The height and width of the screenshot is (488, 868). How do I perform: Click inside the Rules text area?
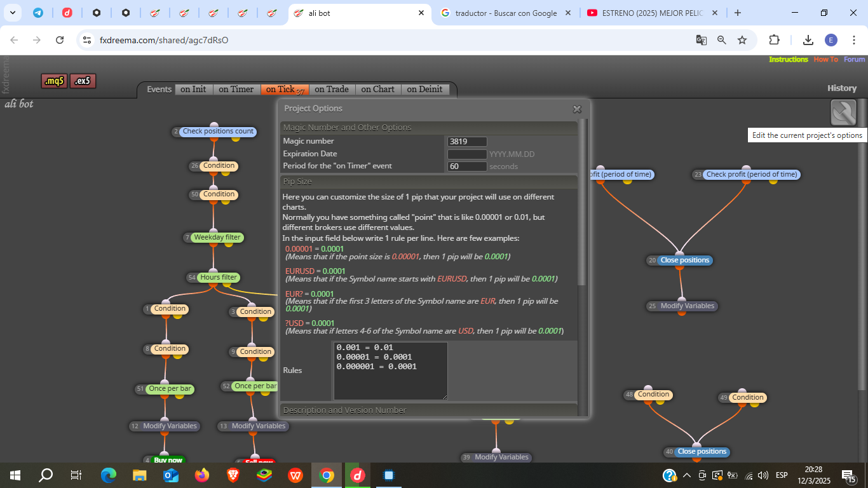point(391,371)
